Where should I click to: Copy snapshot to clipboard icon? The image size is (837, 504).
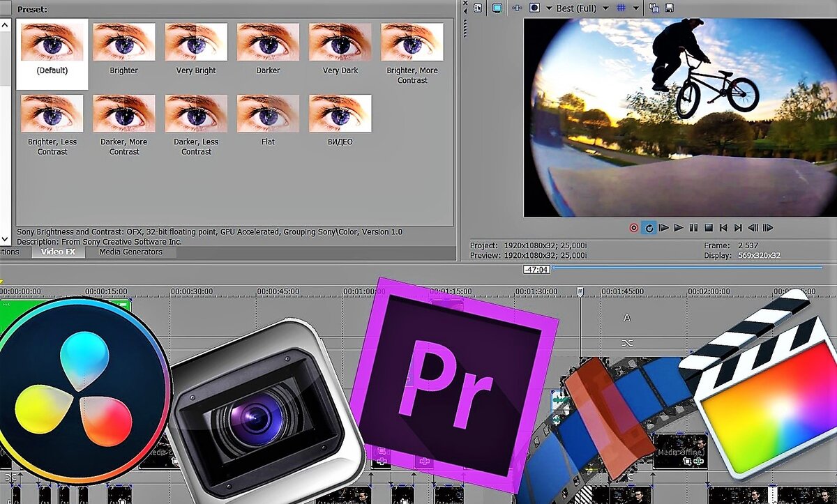654,8
